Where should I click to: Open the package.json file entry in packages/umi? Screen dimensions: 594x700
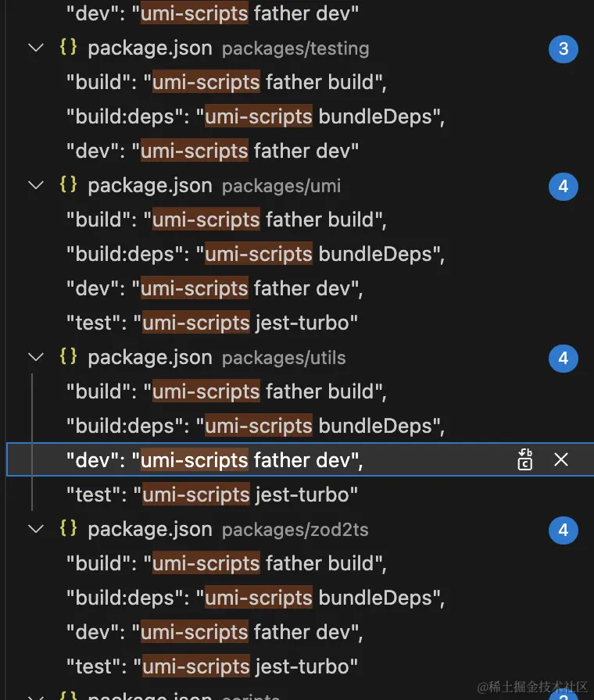pyautogui.click(x=149, y=186)
